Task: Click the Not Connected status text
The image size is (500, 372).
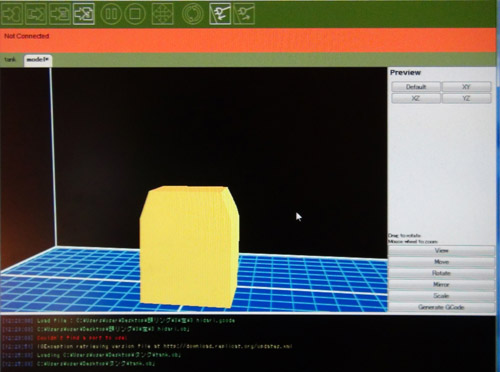Action: (x=27, y=36)
